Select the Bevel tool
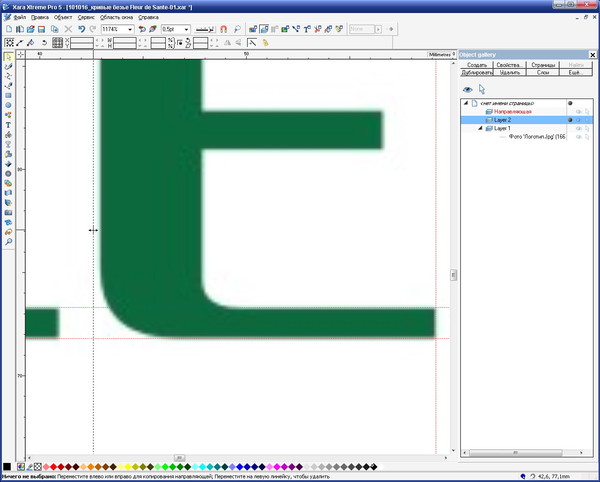 pyautogui.click(x=8, y=164)
